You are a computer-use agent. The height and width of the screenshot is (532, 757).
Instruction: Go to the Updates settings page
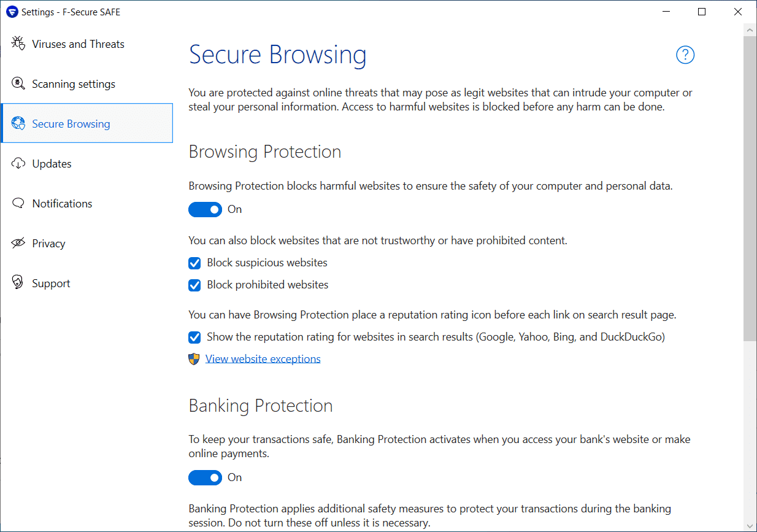tap(52, 164)
